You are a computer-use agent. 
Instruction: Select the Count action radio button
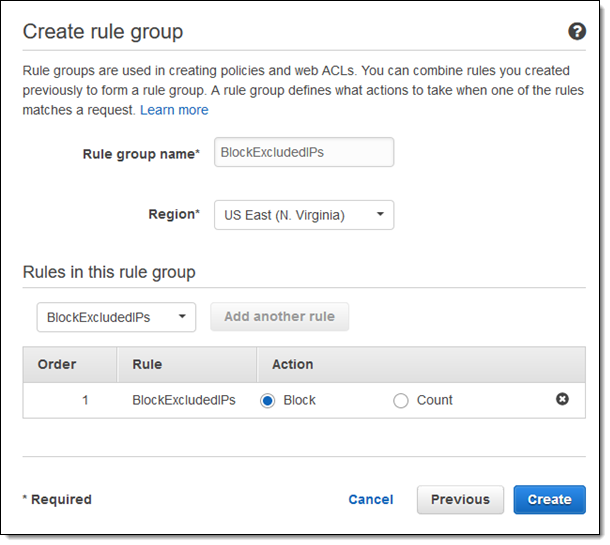(x=401, y=401)
